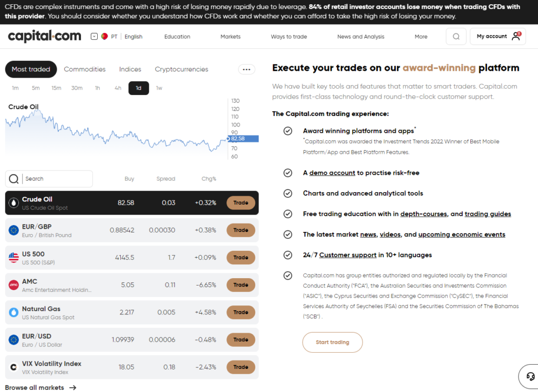The image size is (538, 392).
Task: Open the search magnifier in the navbar
Action: [455, 36]
